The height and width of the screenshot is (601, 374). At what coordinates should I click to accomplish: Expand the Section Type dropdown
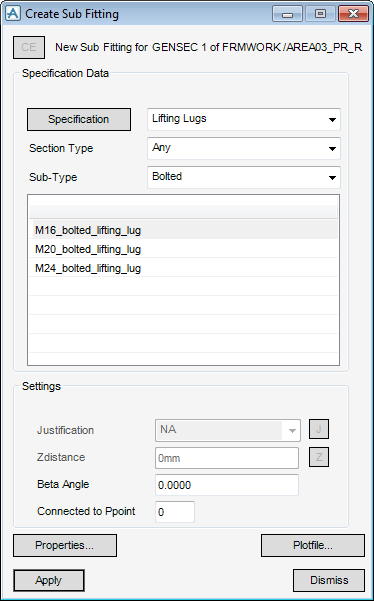[244, 148]
